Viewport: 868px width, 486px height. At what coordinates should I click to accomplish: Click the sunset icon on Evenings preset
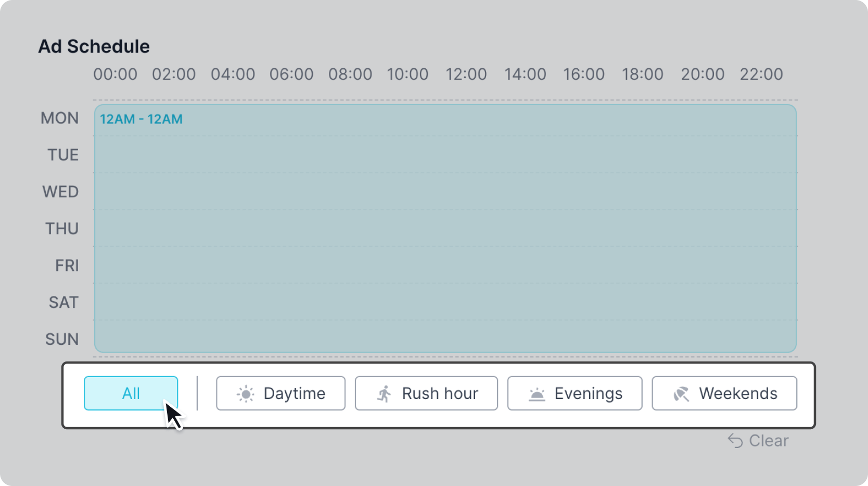tap(537, 394)
